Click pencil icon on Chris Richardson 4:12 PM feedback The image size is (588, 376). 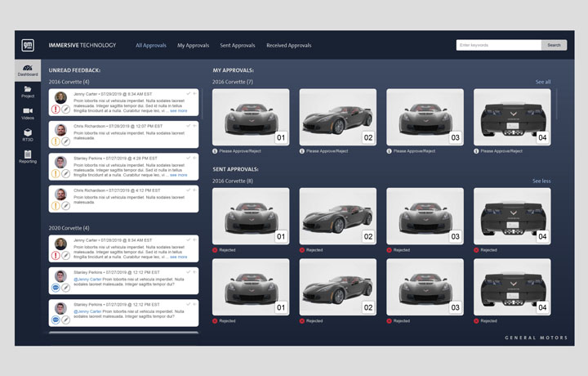coord(65,206)
